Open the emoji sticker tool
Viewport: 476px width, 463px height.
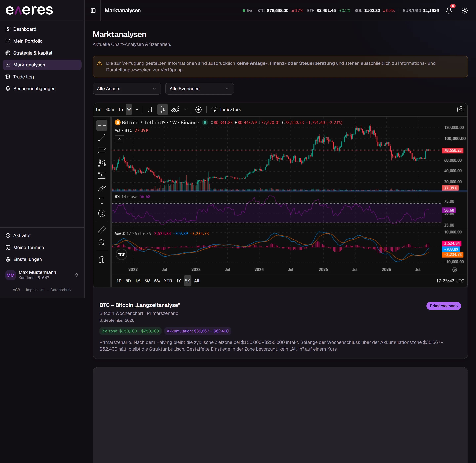102,213
